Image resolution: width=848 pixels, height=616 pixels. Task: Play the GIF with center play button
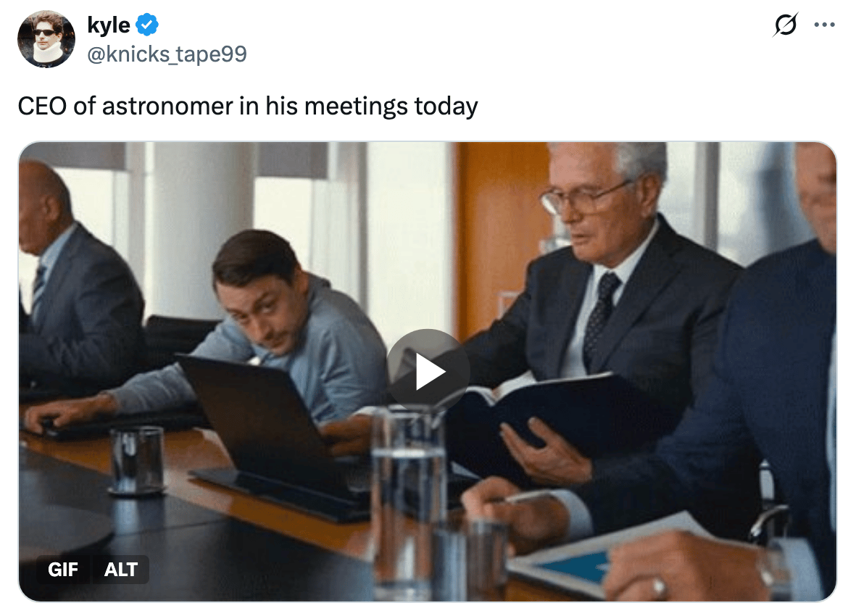428,371
